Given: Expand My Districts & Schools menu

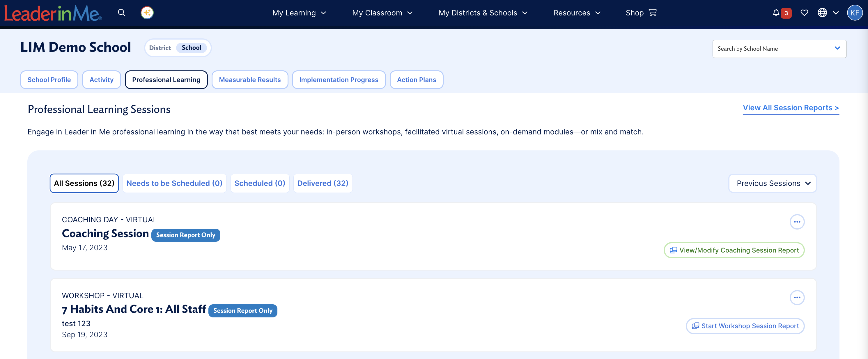Looking at the screenshot, I should (x=483, y=13).
